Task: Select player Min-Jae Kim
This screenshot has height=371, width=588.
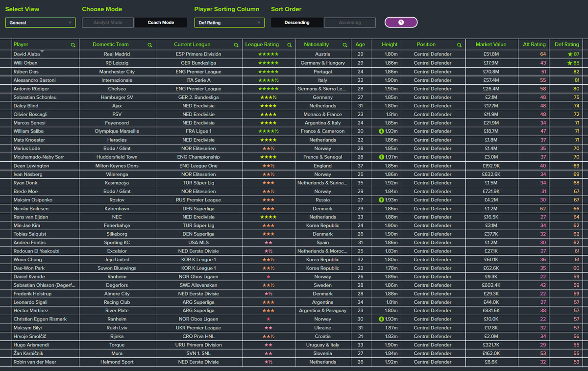Action: [27, 225]
